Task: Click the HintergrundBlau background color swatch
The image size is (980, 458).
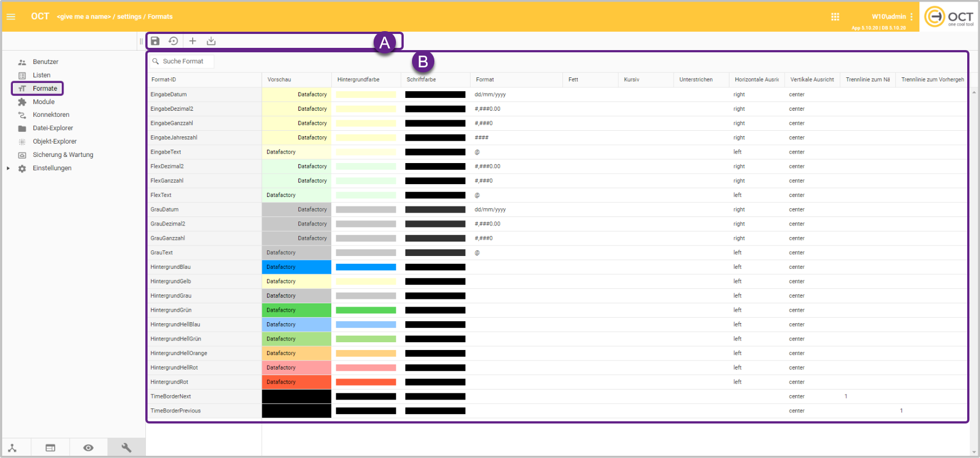Action: pyautogui.click(x=366, y=267)
